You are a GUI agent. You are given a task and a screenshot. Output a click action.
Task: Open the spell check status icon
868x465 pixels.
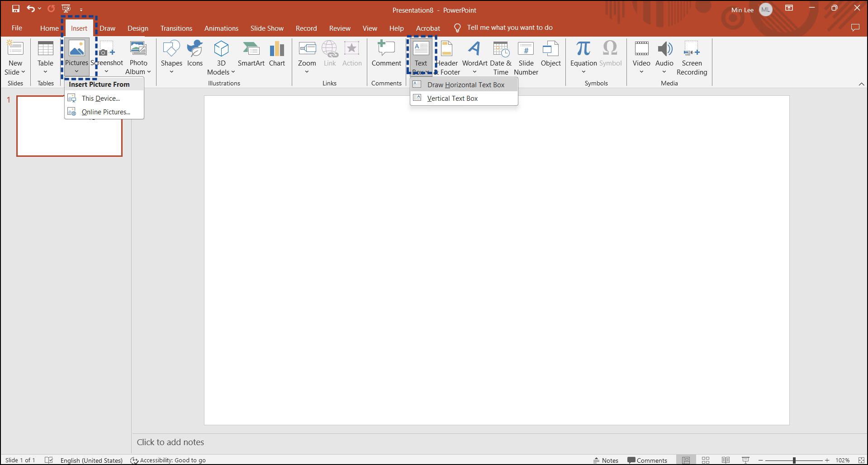(x=49, y=460)
